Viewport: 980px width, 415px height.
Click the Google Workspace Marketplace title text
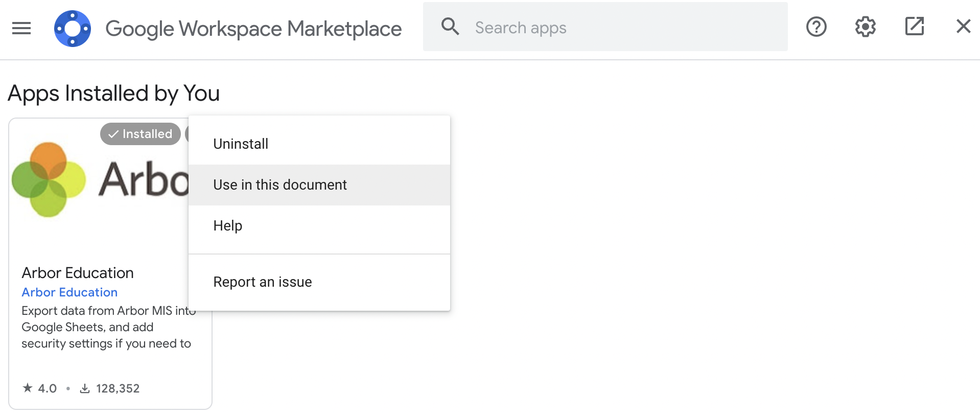coord(253,29)
